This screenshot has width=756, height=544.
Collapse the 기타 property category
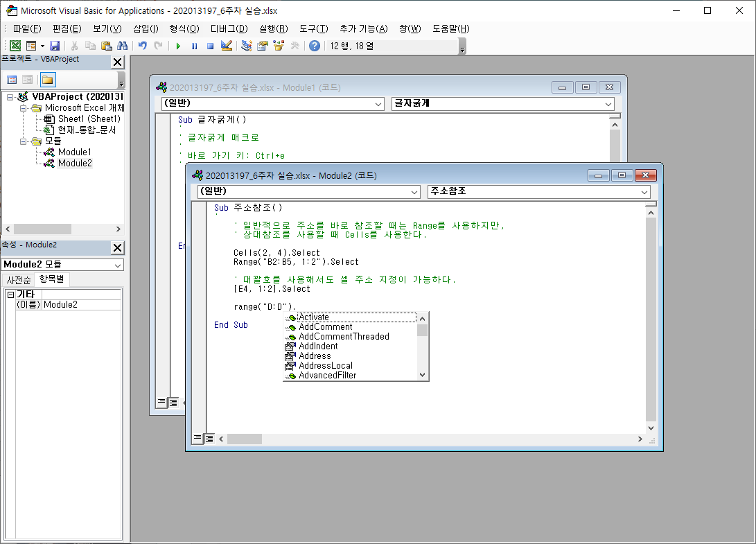pyautogui.click(x=10, y=295)
